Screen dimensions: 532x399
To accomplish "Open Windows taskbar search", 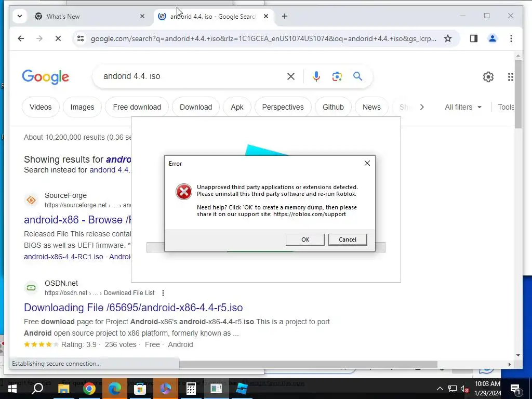I will [37, 389].
